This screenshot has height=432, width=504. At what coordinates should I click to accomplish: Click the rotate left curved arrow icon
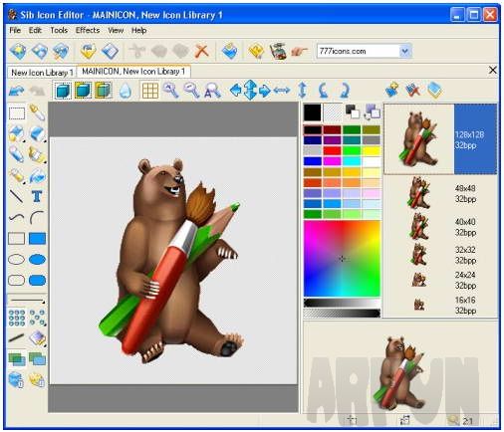click(x=323, y=91)
